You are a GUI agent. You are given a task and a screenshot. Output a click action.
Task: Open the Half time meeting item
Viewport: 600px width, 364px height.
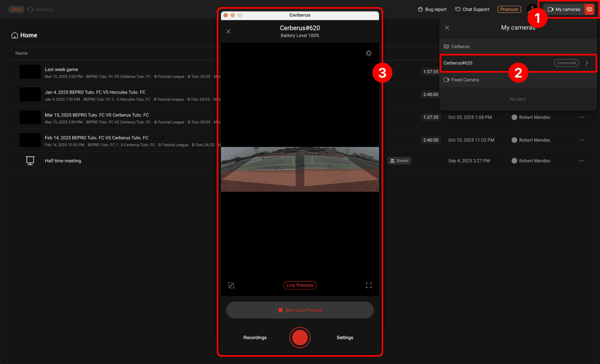(x=63, y=161)
